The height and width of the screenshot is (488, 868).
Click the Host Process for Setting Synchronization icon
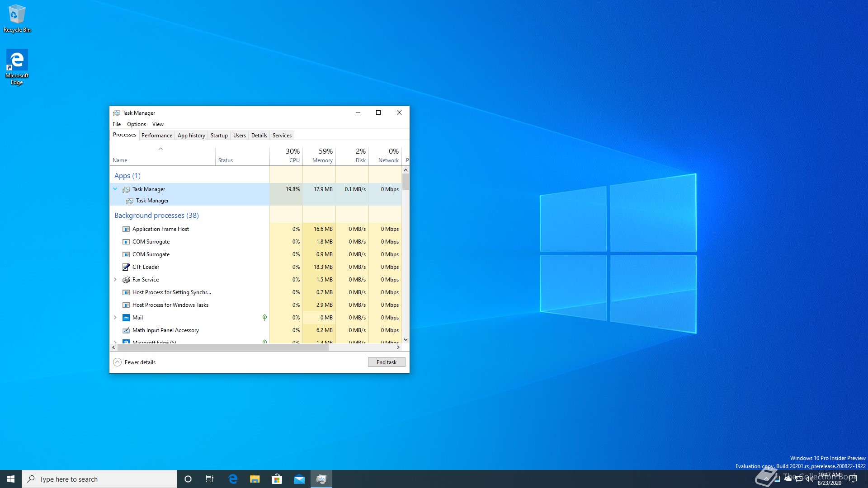(x=126, y=292)
